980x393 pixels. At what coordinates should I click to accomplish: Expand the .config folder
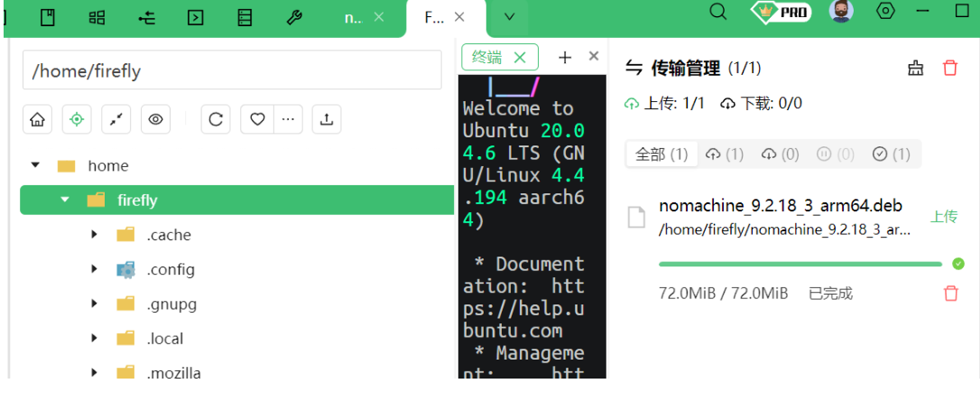coord(94,269)
